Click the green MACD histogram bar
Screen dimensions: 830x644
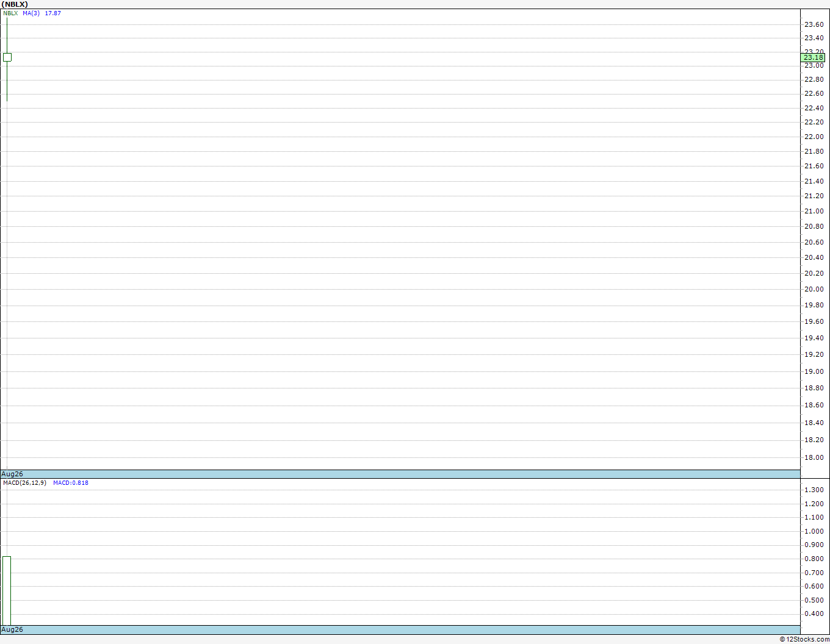click(x=7, y=591)
